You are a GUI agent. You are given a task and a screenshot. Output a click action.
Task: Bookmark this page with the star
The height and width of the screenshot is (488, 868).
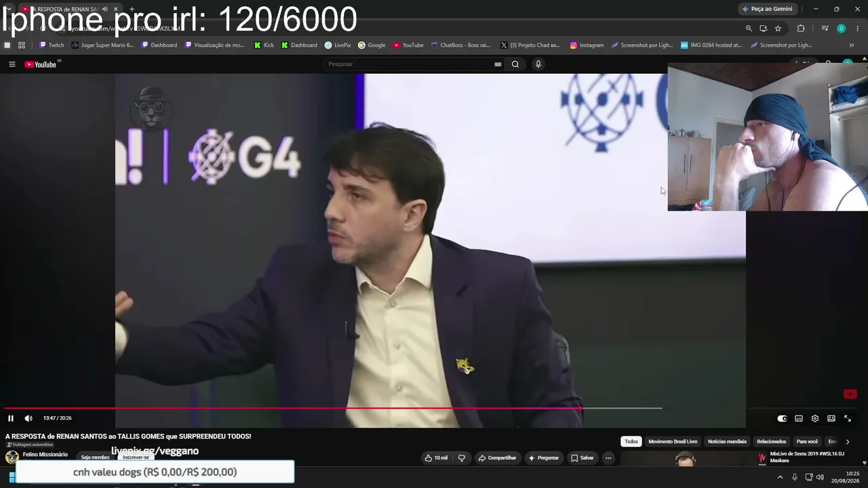(x=778, y=28)
